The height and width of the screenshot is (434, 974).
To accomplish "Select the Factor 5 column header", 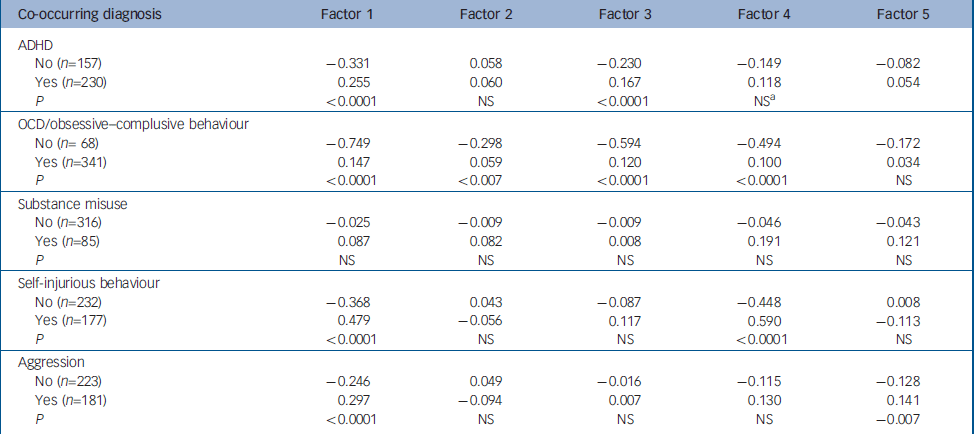I will [894, 15].
